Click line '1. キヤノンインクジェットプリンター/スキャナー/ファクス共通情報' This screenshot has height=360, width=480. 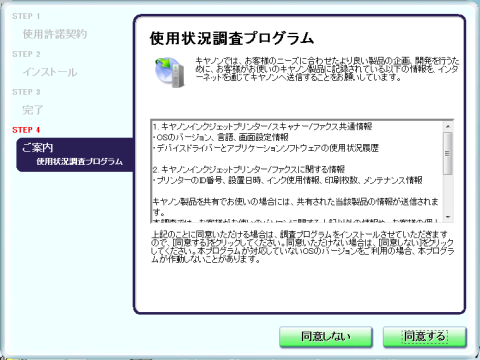[262, 127]
